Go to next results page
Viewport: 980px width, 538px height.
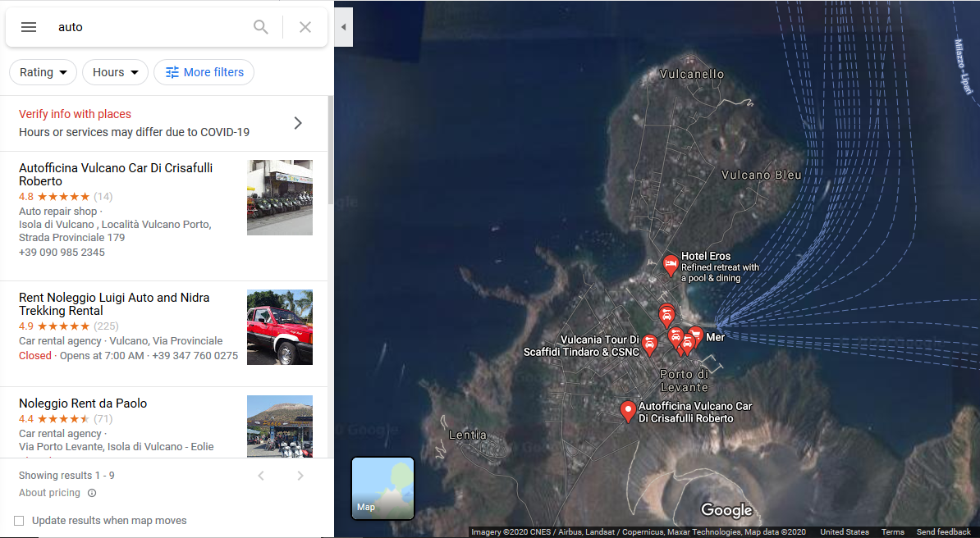tap(300, 476)
